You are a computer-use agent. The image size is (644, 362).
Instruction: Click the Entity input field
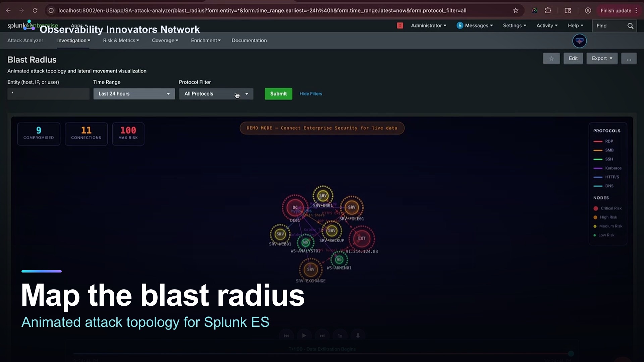(x=48, y=94)
